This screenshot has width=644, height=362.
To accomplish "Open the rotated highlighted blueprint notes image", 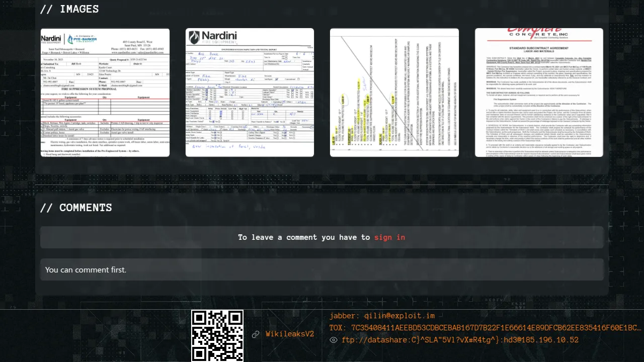I will (x=394, y=93).
